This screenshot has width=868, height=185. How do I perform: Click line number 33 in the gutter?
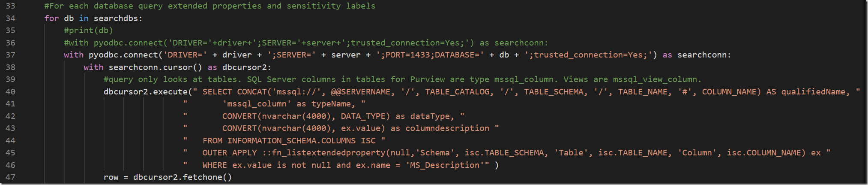tap(10, 6)
